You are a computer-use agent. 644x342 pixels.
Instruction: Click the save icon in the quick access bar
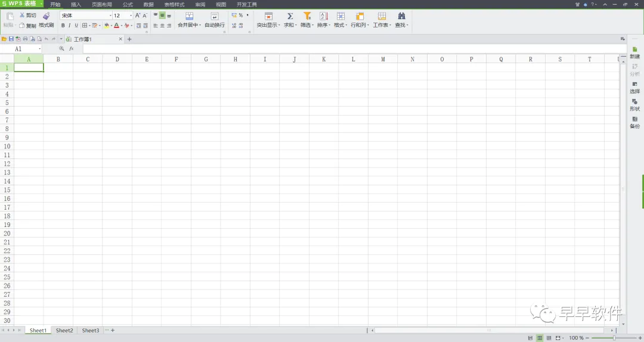[x=11, y=39]
